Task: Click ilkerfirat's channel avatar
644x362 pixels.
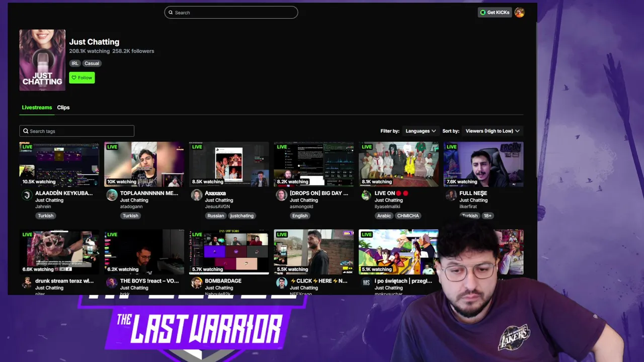Action: (x=451, y=195)
